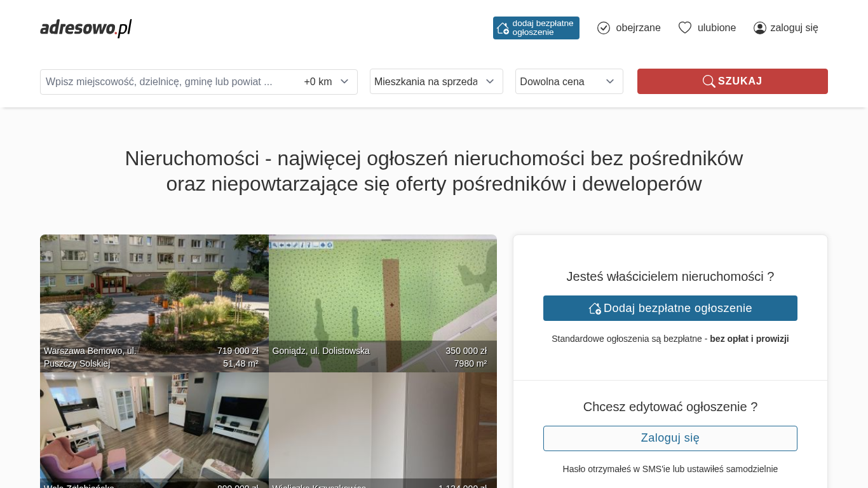Image resolution: width=868 pixels, height=488 pixels.
Task: Click the heart icon beside ulubione
Action: [685, 28]
